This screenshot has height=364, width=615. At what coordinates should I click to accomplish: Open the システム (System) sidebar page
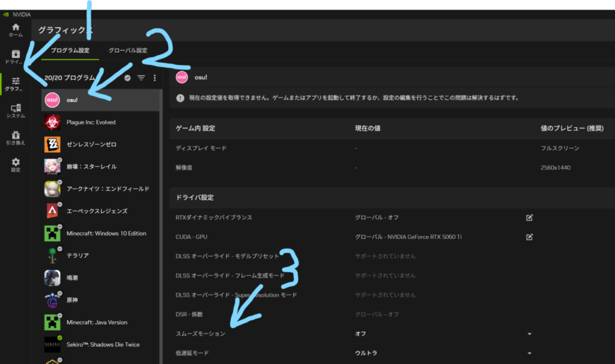[x=16, y=111]
